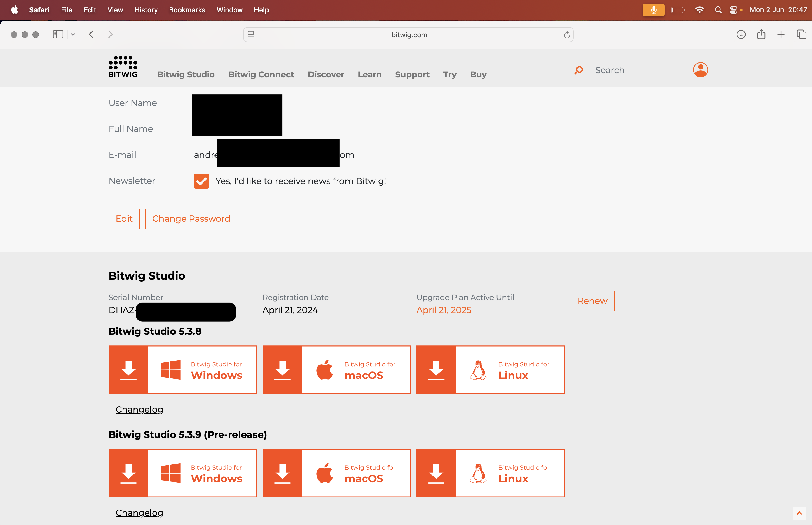Open the Discover nav item
This screenshot has width=812, height=525.
tap(326, 74)
